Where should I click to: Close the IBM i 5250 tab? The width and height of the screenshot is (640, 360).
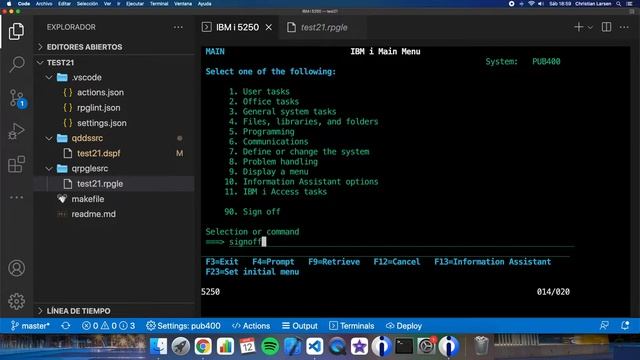pyautogui.click(x=269, y=27)
